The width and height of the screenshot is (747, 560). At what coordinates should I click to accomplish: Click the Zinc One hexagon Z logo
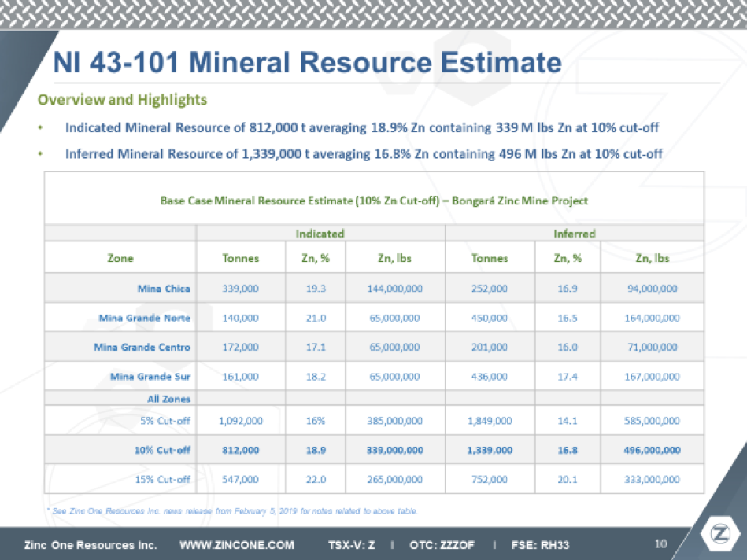720,534
